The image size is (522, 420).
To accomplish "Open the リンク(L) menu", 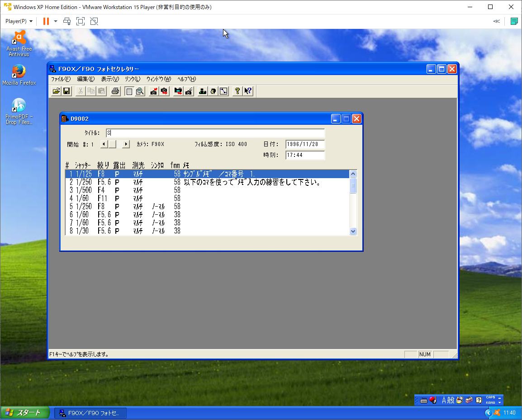I will coord(133,79).
